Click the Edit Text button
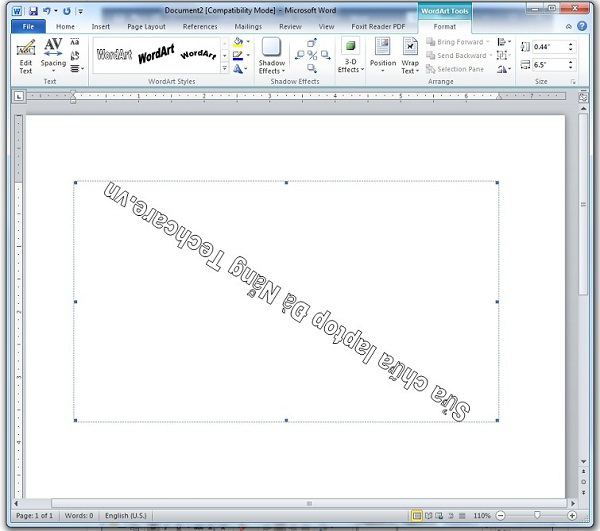 [x=26, y=57]
